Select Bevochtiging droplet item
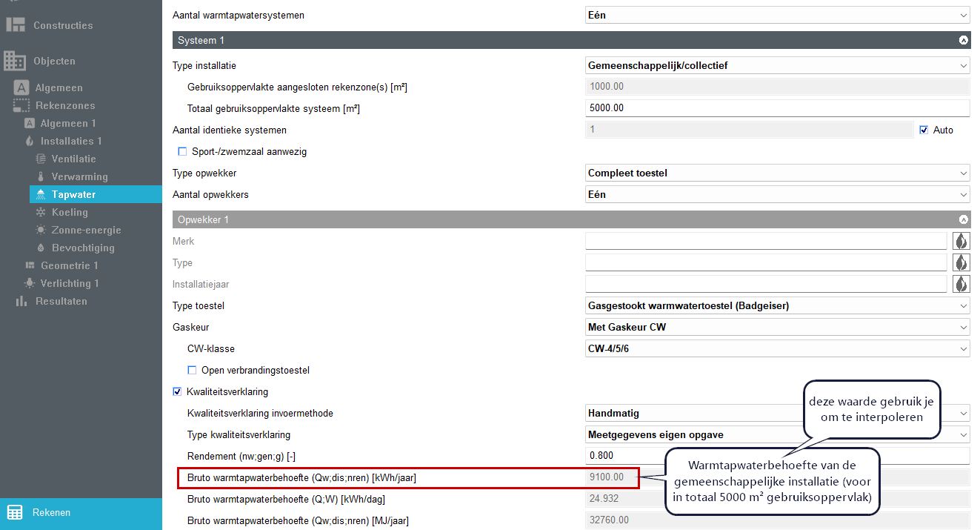The width and height of the screenshot is (980, 530). tap(82, 248)
